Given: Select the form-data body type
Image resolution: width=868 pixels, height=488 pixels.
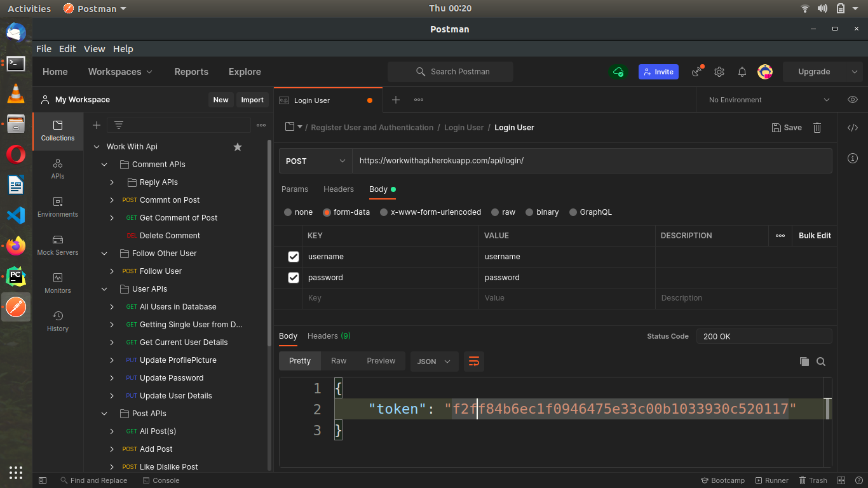Looking at the screenshot, I should 327,212.
